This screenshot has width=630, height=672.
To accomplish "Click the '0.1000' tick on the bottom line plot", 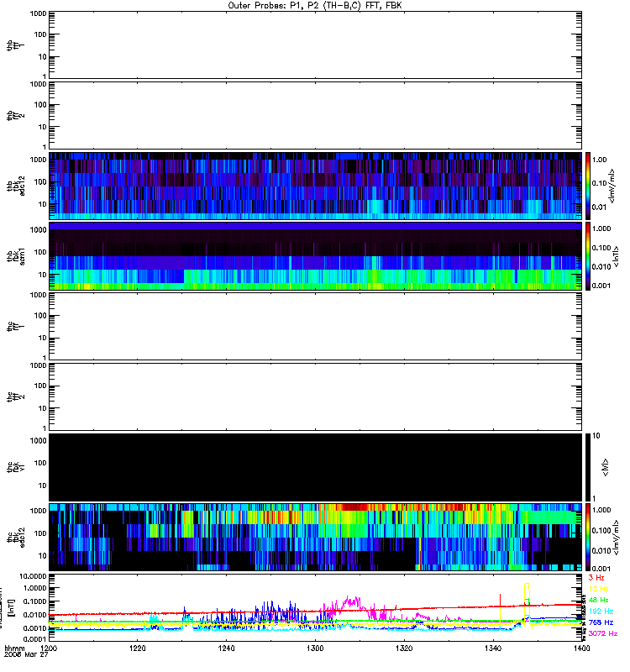I will (x=34, y=601).
